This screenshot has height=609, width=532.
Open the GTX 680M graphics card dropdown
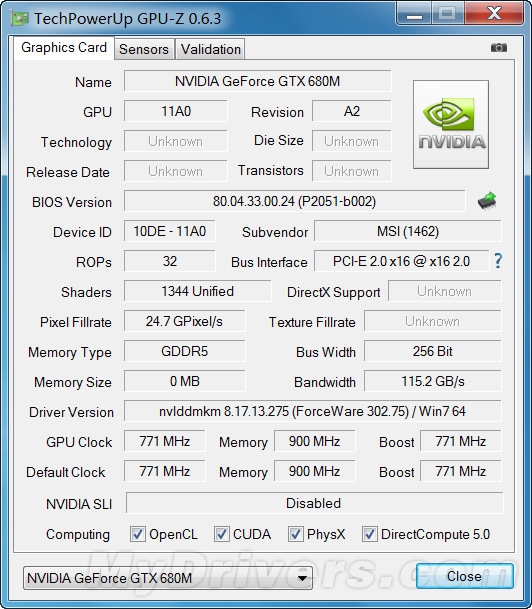pyautogui.click(x=168, y=578)
